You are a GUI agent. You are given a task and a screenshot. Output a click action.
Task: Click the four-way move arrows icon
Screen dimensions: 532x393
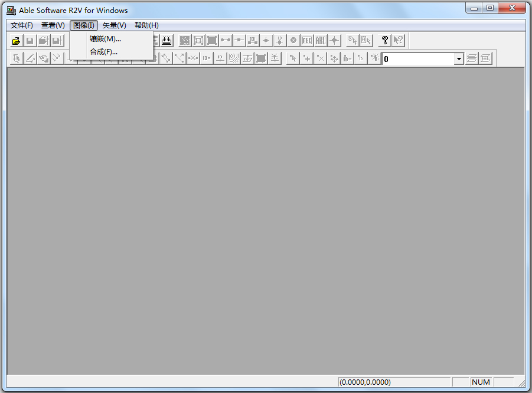point(334,58)
